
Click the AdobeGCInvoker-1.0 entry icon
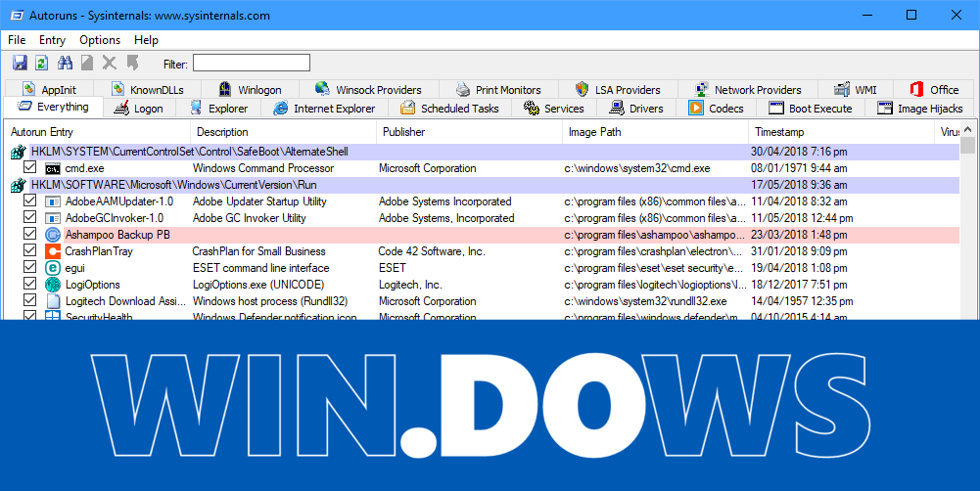click(53, 218)
